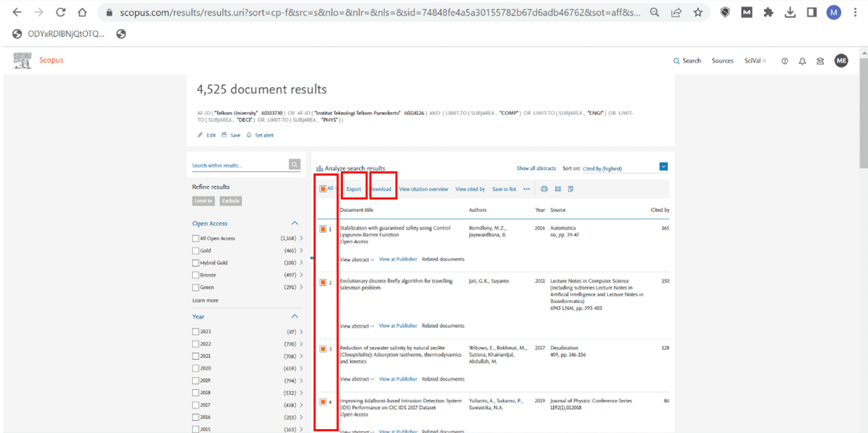This screenshot has width=868, height=433.
Task: Check the All Open Access checkbox
Action: [195, 238]
